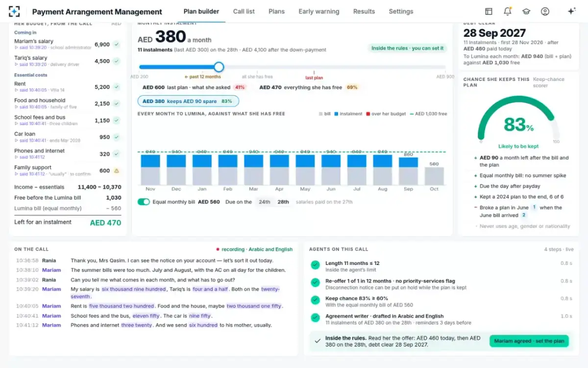
Task: Select the 28th due day
Action: click(x=283, y=202)
